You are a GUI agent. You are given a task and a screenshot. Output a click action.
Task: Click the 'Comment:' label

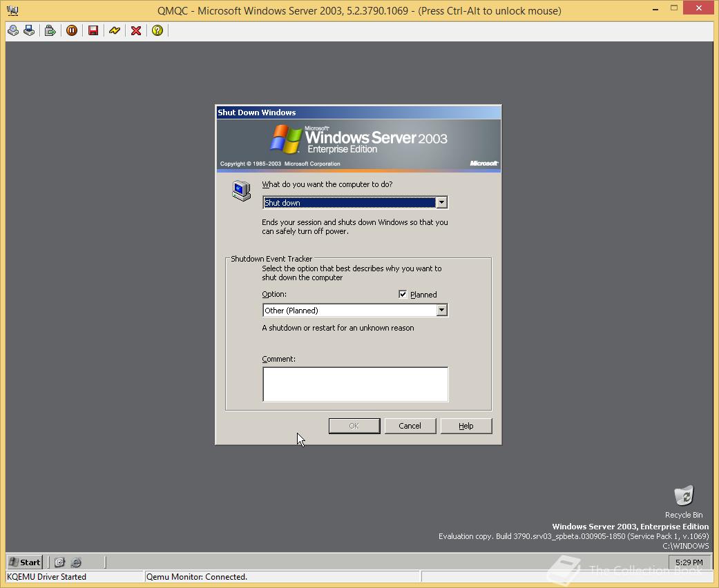[279, 359]
